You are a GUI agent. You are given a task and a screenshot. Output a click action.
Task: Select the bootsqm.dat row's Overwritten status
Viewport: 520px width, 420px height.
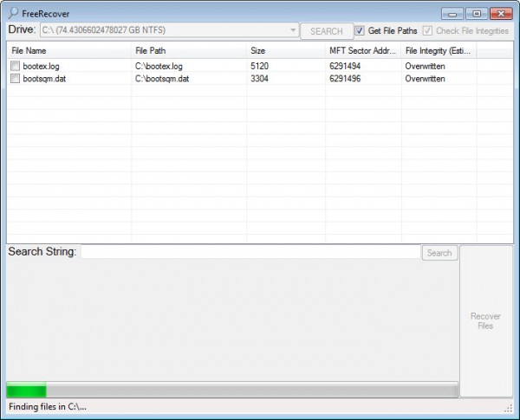(425, 79)
